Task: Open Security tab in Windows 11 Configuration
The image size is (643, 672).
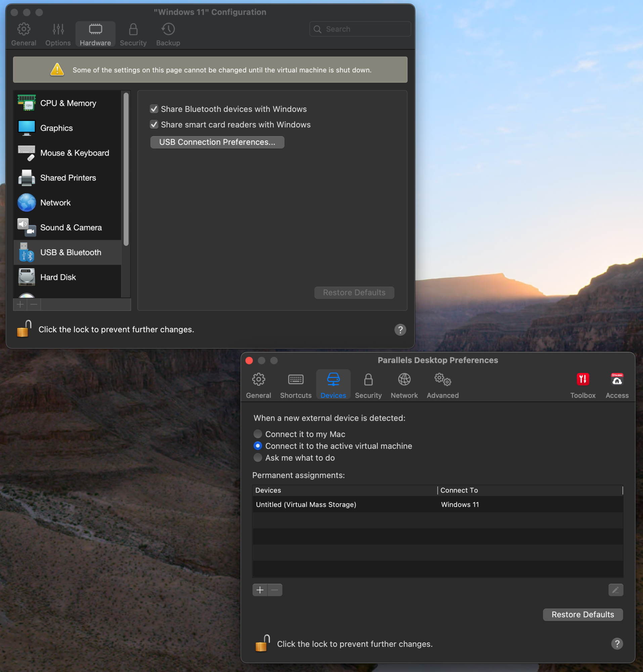Action: tap(133, 34)
